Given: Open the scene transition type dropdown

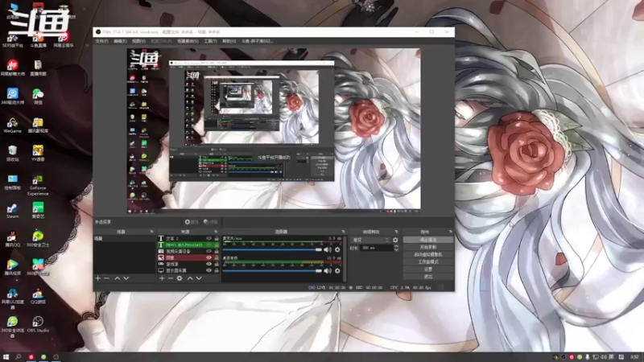Looking at the screenshot, I should coord(370,240).
